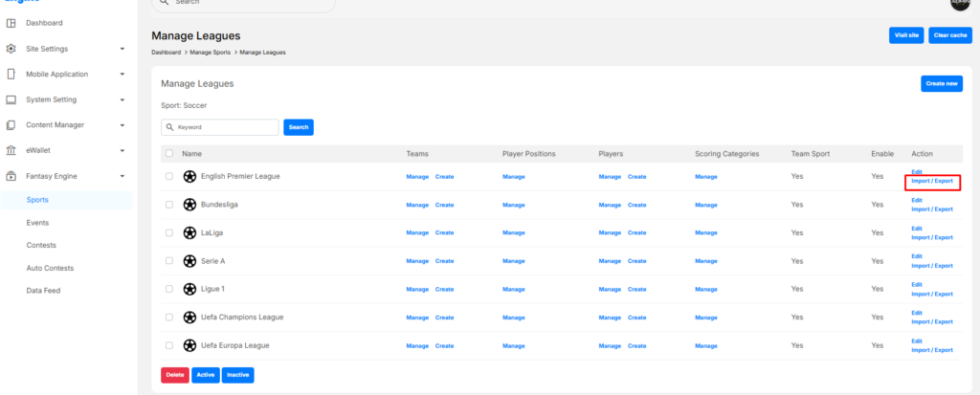The height and width of the screenshot is (395, 980).
Task: Select the Serie A row checkbox
Action: [169, 261]
